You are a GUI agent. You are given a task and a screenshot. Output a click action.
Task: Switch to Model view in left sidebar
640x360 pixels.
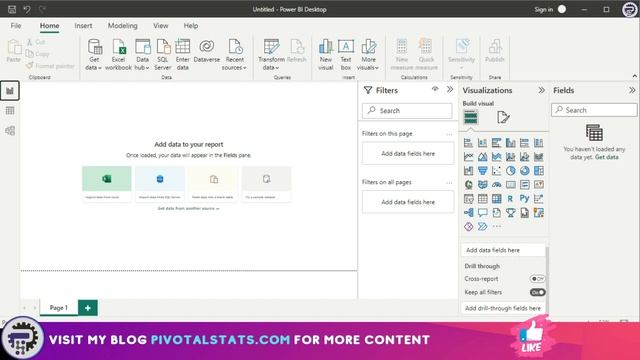coord(10,131)
